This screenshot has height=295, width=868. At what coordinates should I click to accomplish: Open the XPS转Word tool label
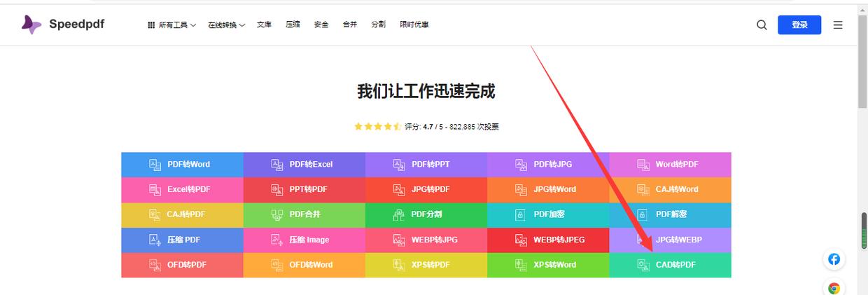[555, 265]
